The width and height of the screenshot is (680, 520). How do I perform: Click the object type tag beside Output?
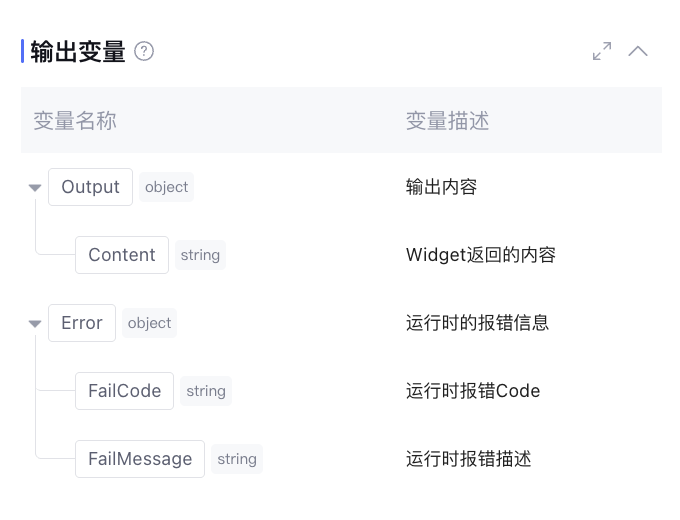166,187
